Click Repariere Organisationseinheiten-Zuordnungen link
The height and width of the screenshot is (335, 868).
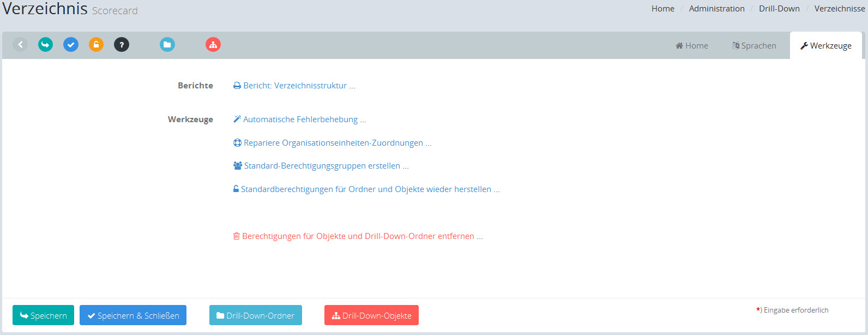click(x=333, y=143)
